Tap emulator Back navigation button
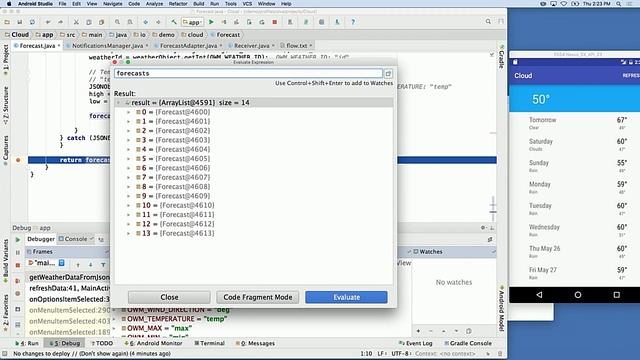Image resolution: width=640 pixels, height=360 pixels. (x=539, y=295)
